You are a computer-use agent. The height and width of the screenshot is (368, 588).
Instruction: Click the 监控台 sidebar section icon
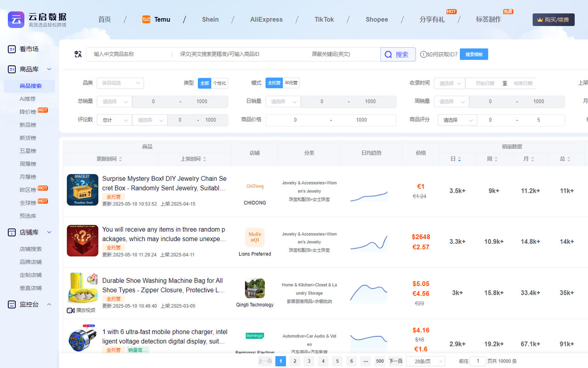click(12, 305)
